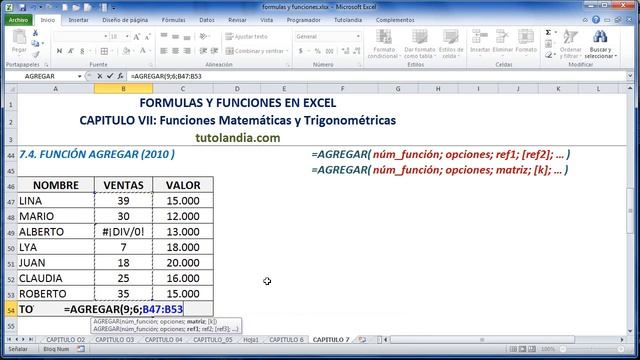
Task: Switch to the Insertar ribbon tab
Action: pyautogui.click(x=78, y=20)
